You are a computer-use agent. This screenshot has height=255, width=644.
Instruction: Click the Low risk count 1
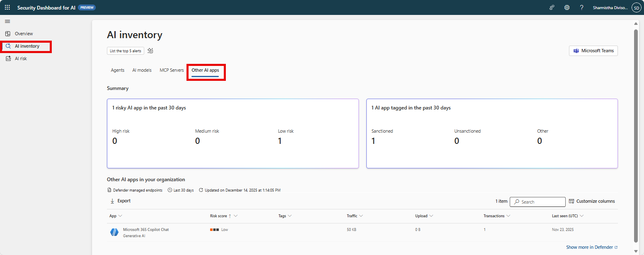tap(280, 141)
